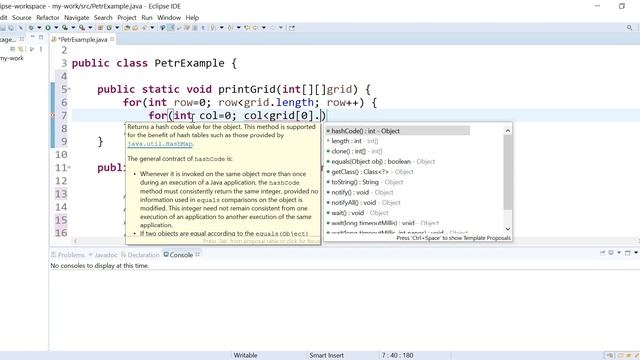
Task: Open the Window menu
Action: (x=169, y=18)
